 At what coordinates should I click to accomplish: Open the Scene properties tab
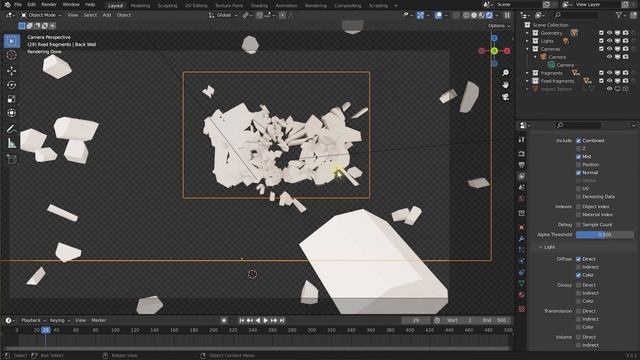(x=521, y=187)
